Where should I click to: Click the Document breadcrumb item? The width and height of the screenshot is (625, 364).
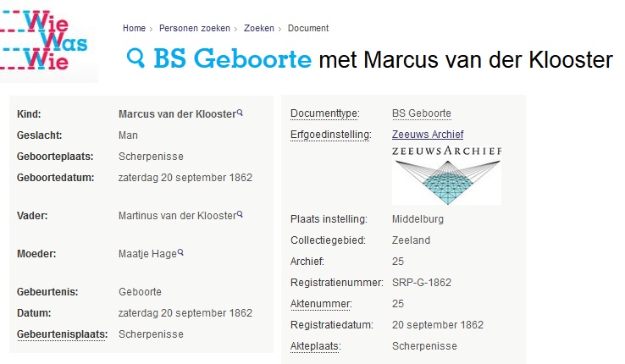click(308, 28)
